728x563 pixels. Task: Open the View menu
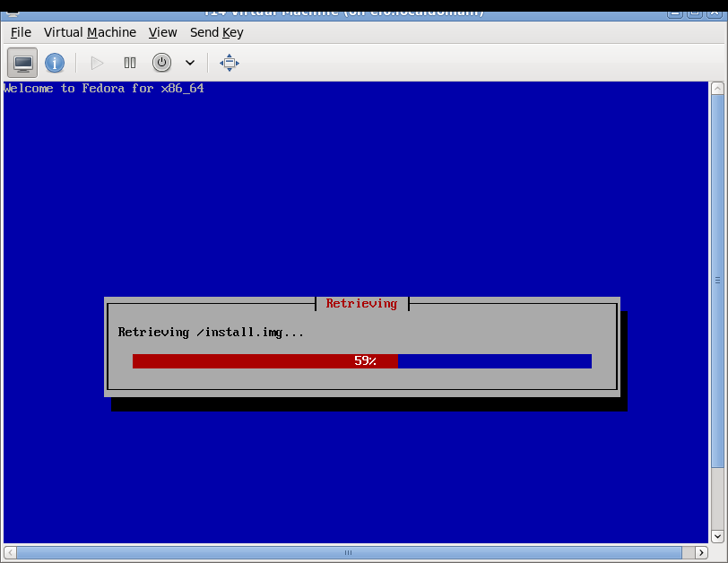[162, 32]
